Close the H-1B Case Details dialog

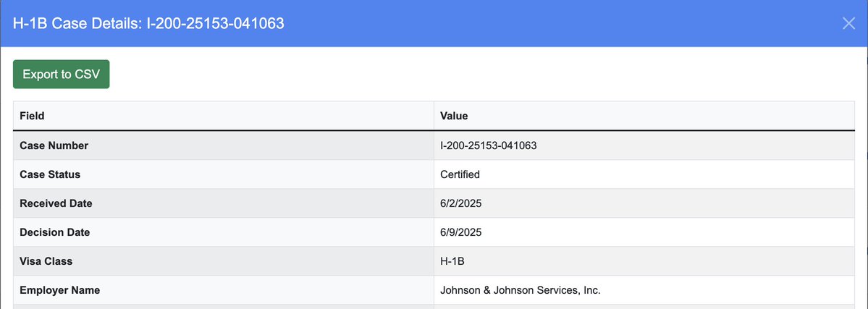click(x=848, y=23)
